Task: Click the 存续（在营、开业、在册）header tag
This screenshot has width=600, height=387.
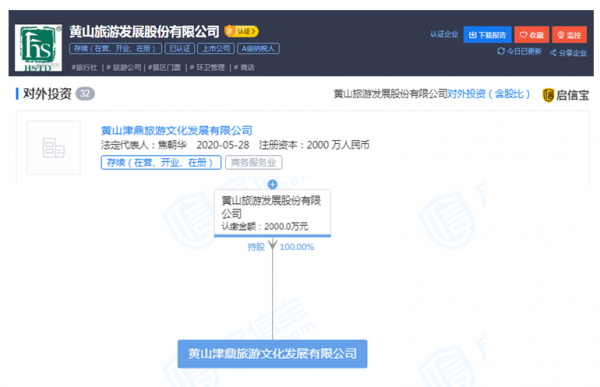Action: [116, 49]
